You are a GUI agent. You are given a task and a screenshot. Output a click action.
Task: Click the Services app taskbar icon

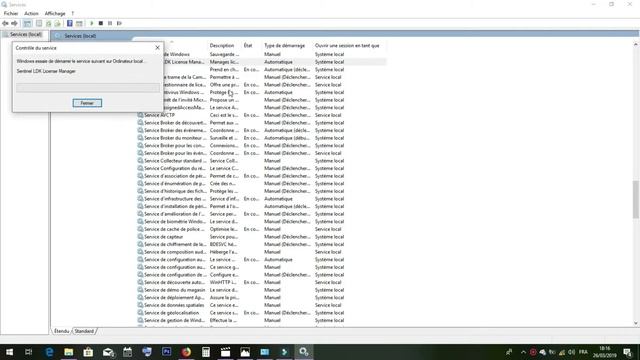coord(304,352)
